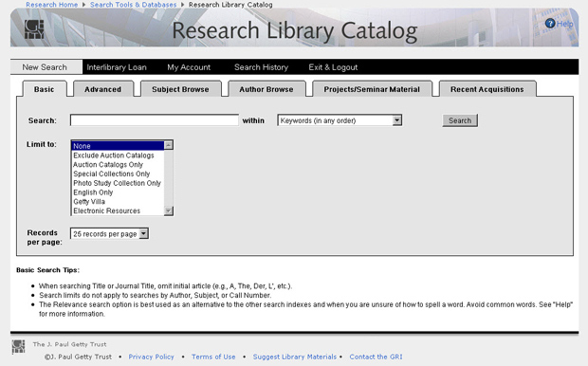Open the Recent Acquisitions tab
Image resolution: width=588 pixels, height=366 pixels.
tap(487, 89)
